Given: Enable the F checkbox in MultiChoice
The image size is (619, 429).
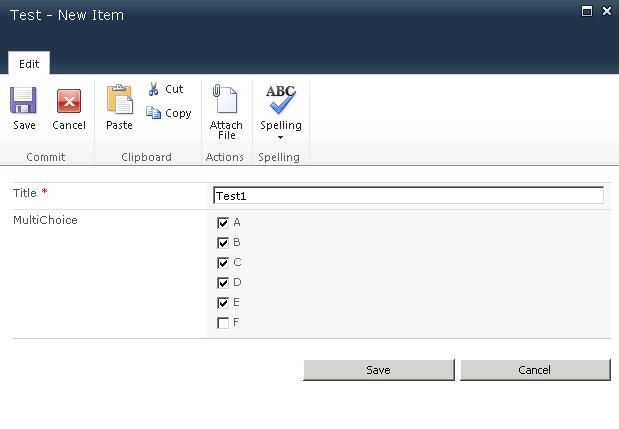Looking at the screenshot, I should click(x=223, y=323).
